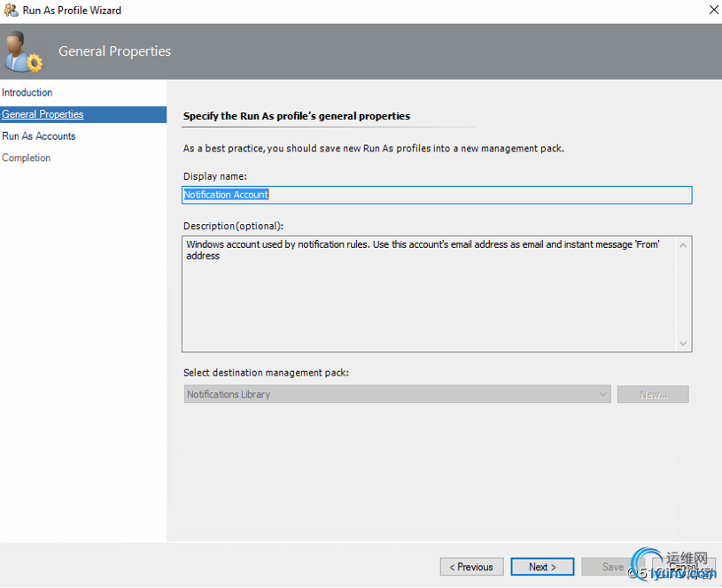The image size is (722, 588).
Task: Click the Run As Profile Wizard title text
Action: pyautogui.click(x=72, y=11)
